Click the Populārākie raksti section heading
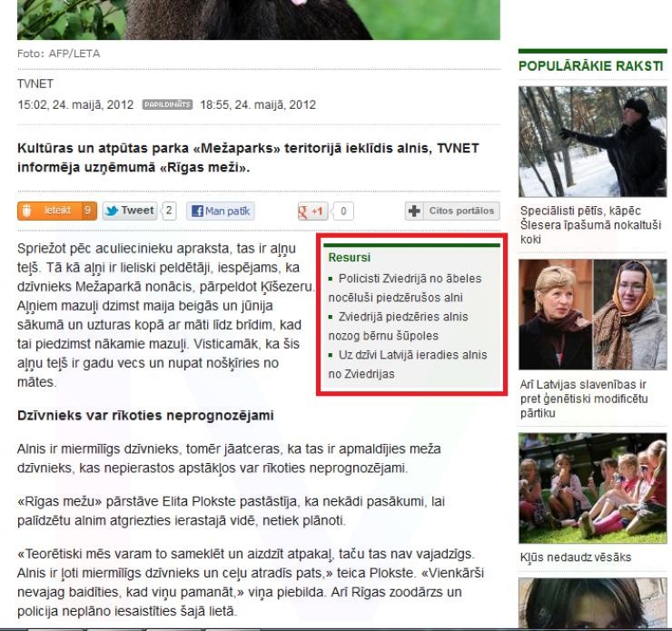This screenshot has width=672, height=631. point(589,66)
